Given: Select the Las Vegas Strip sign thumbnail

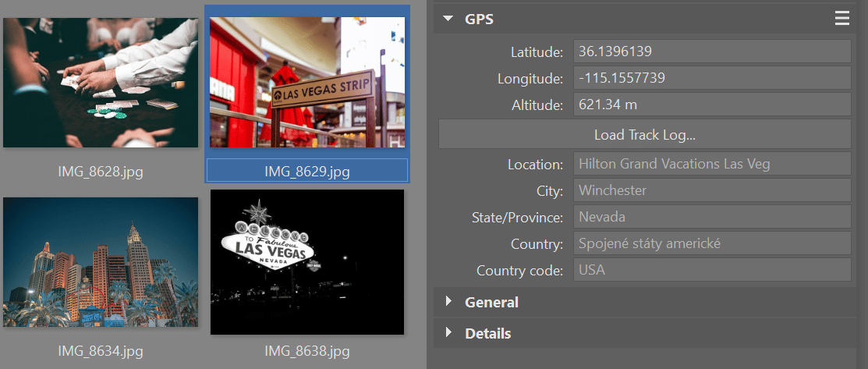Looking at the screenshot, I should [307, 82].
